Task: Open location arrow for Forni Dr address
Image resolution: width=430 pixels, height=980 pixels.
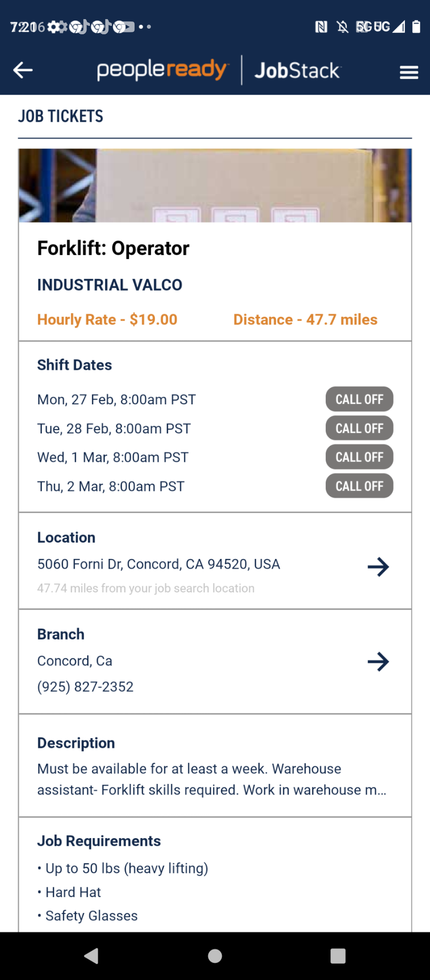Action: [x=378, y=566]
